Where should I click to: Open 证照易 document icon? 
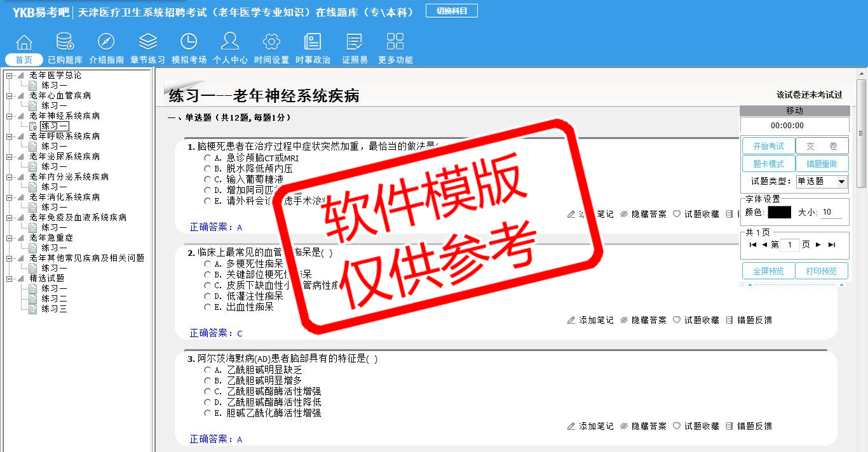[355, 42]
